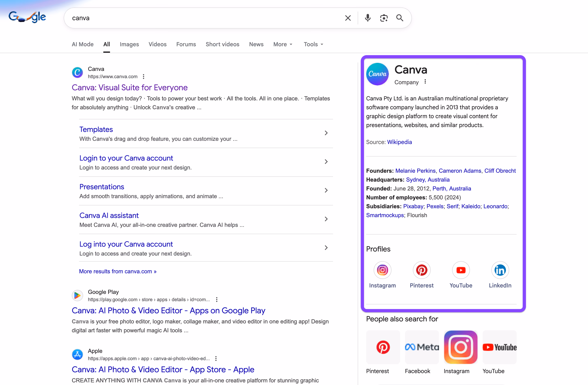Open Canva App Store - Apple result

pyautogui.click(x=163, y=370)
